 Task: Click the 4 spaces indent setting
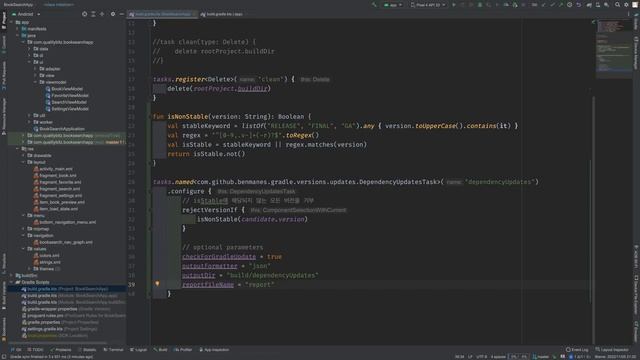498,357
